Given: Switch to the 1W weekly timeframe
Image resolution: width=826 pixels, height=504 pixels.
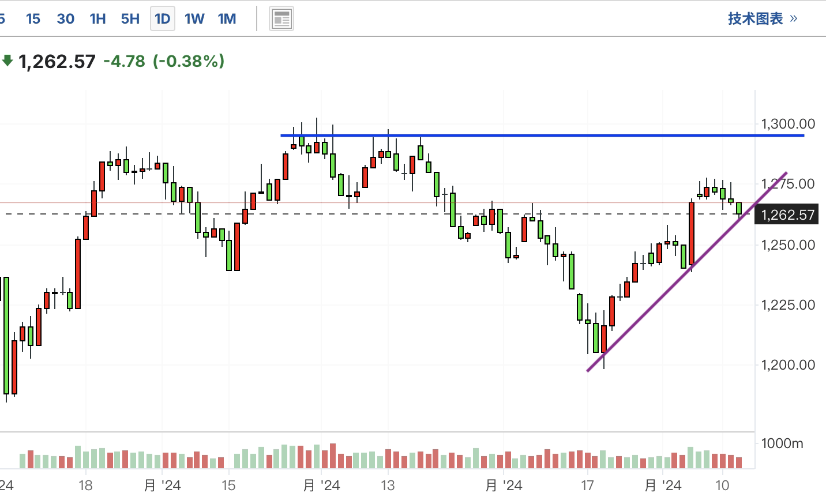Looking at the screenshot, I should pos(194,19).
